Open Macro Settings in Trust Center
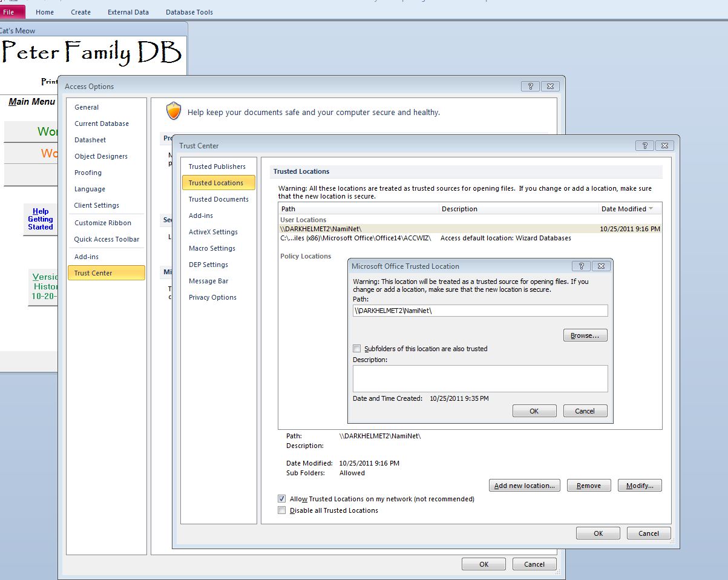The image size is (728, 580). click(x=218, y=248)
